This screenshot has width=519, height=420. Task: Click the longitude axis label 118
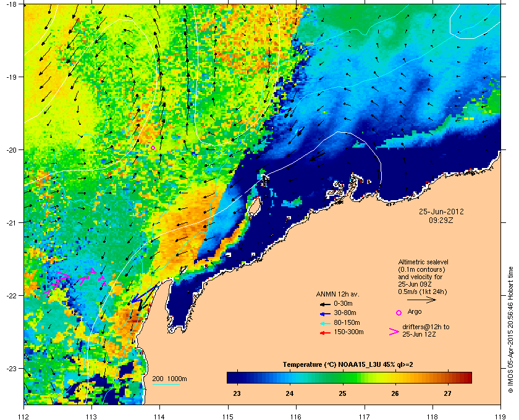432,417
